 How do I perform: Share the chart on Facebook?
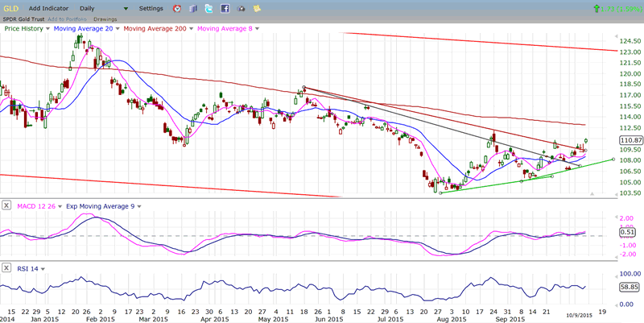(225, 8)
